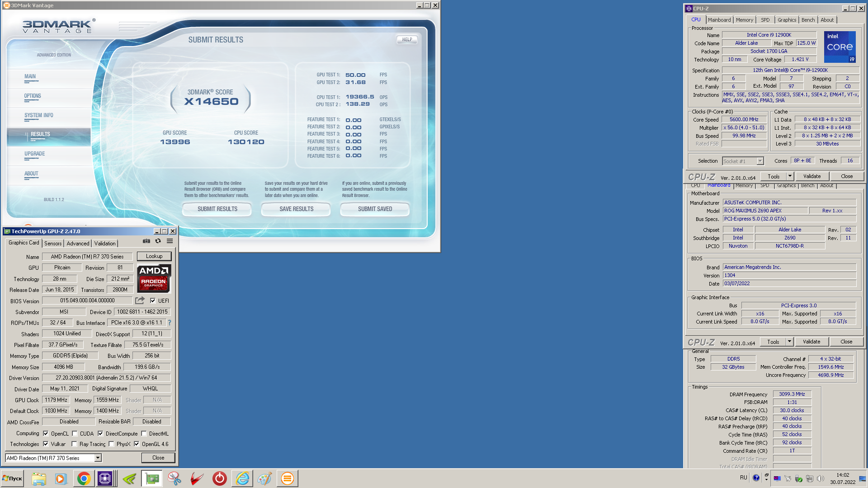Open the Validation tab in GPU-Z
The image size is (868, 488).
pos(105,244)
